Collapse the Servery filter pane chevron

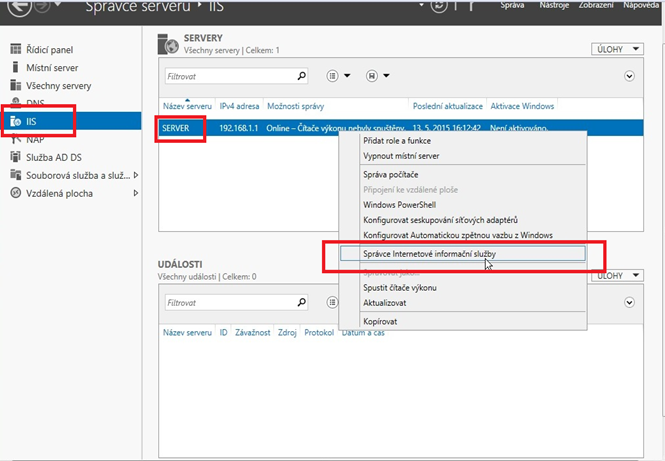629,76
